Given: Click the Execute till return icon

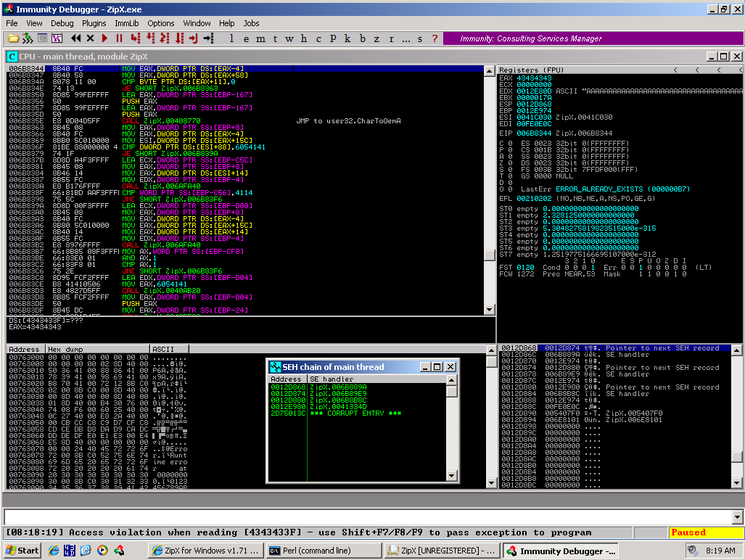Looking at the screenshot, I should [x=194, y=38].
